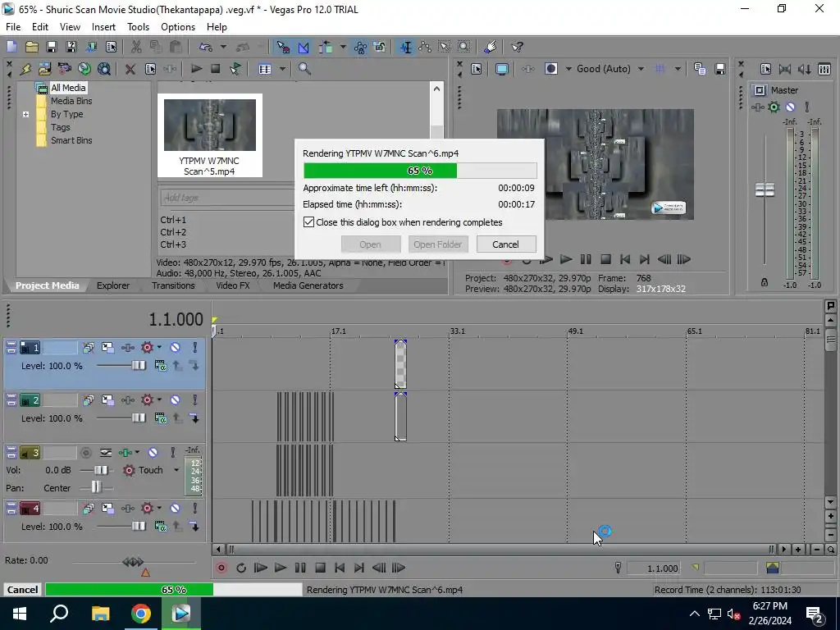Open the Auto Ripple mode dropdown arrow

click(x=343, y=47)
